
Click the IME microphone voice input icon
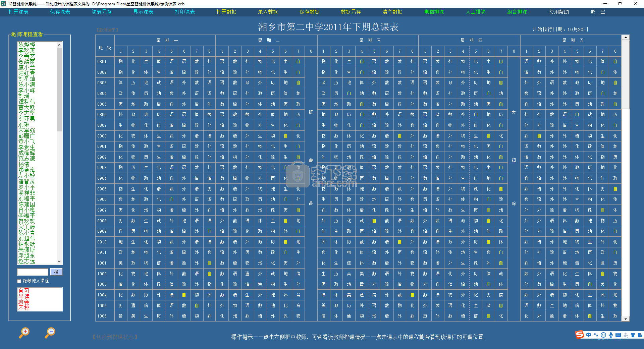click(611, 335)
